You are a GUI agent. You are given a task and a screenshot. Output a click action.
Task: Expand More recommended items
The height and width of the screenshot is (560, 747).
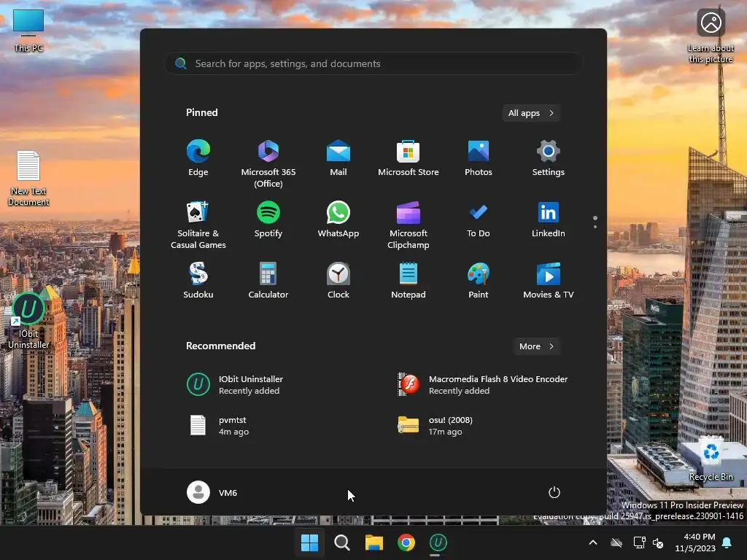[x=537, y=346]
